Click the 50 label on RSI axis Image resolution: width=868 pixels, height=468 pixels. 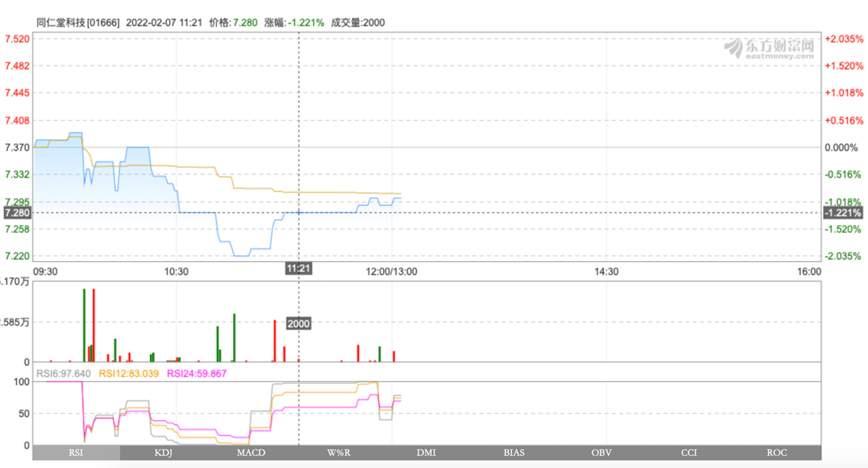point(24,413)
